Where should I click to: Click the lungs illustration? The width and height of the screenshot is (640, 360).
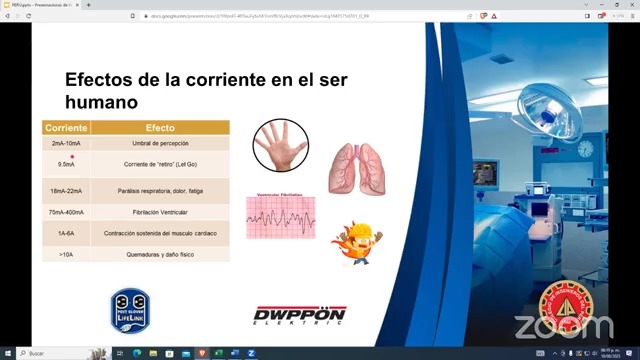[357, 169]
